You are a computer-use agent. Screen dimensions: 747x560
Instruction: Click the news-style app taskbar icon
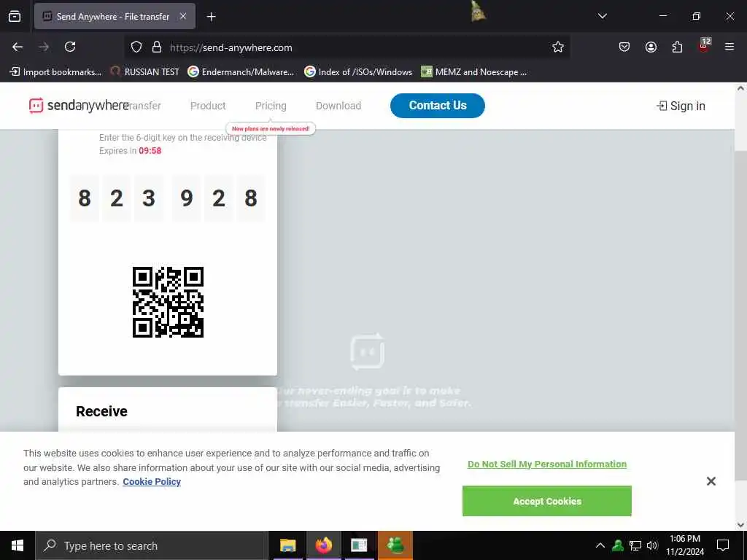click(x=359, y=545)
